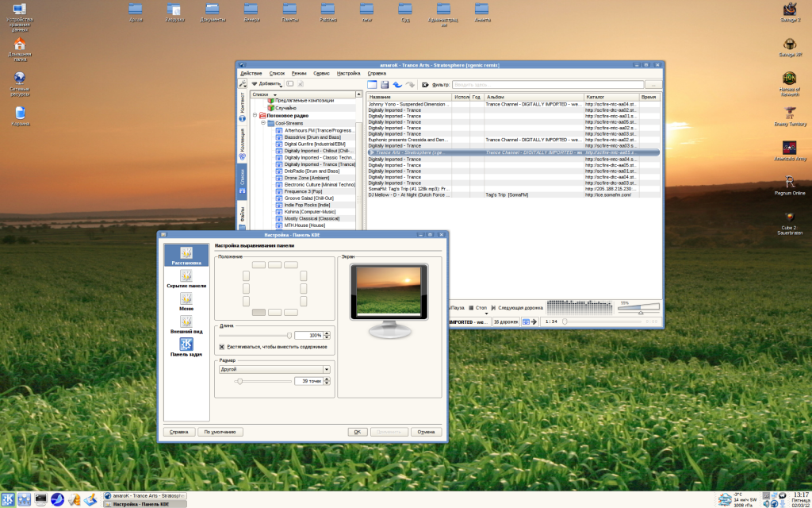Open the Стоп button dropdown arrow in amaroK
The width and height of the screenshot is (812, 508).
pos(486,314)
